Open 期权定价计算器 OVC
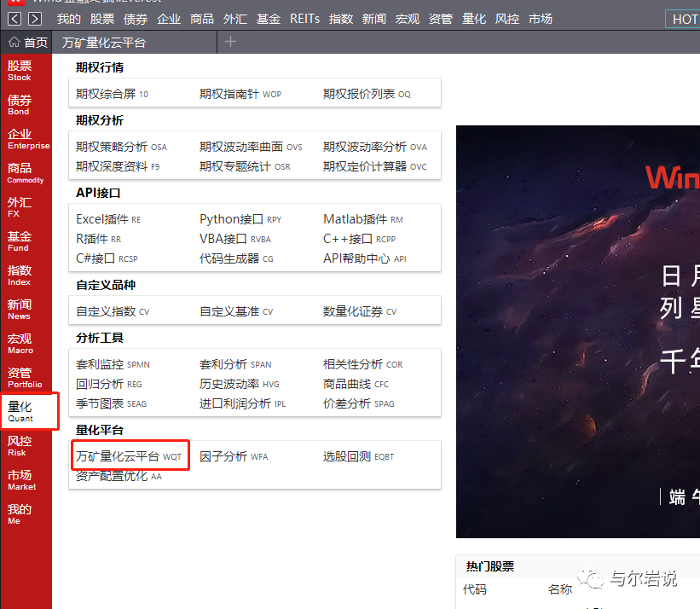Image resolution: width=700 pixels, height=609 pixels. (x=374, y=166)
